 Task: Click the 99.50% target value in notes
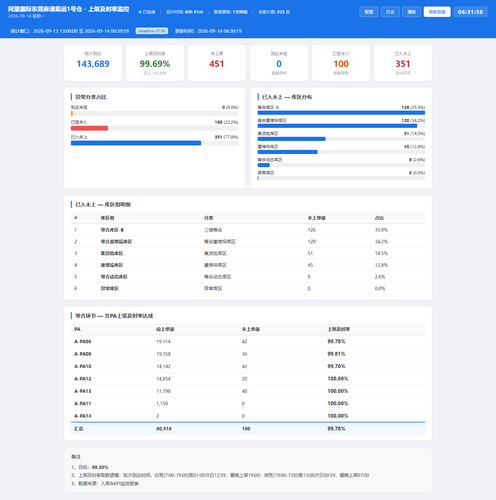tap(100, 468)
